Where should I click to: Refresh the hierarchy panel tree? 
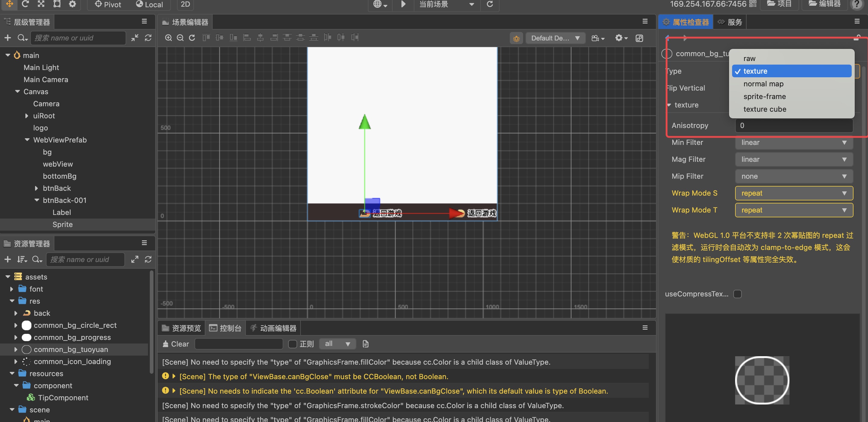coord(148,38)
